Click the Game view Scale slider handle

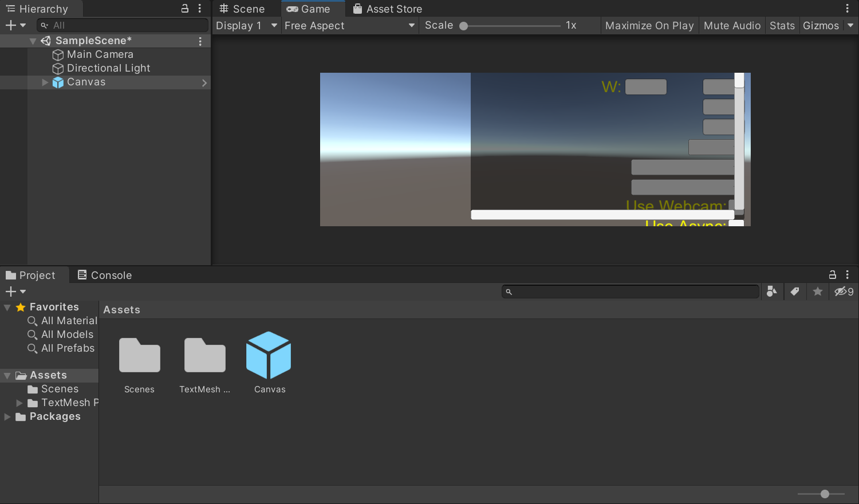(x=464, y=26)
